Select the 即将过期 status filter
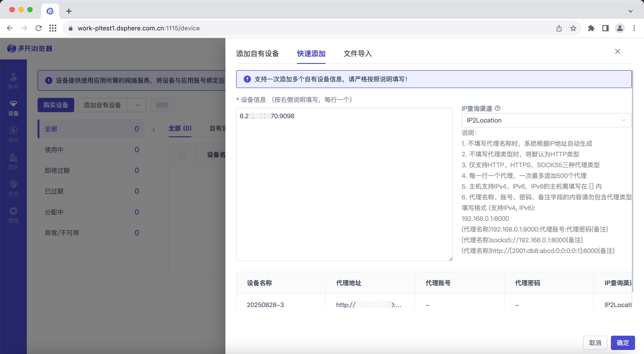This screenshot has width=644, height=354. [x=91, y=170]
